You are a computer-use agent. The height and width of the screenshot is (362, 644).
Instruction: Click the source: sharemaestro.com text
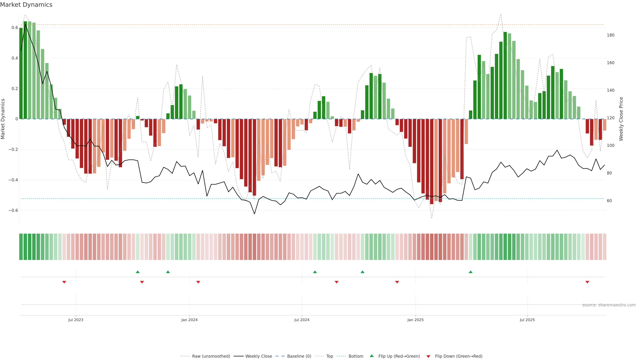click(x=609, y=305)
